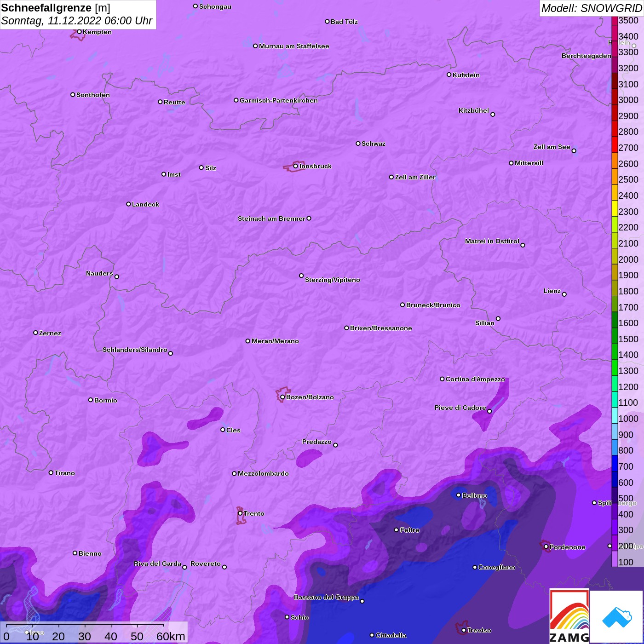Click the "Conegliano" map label

(497, 567)
